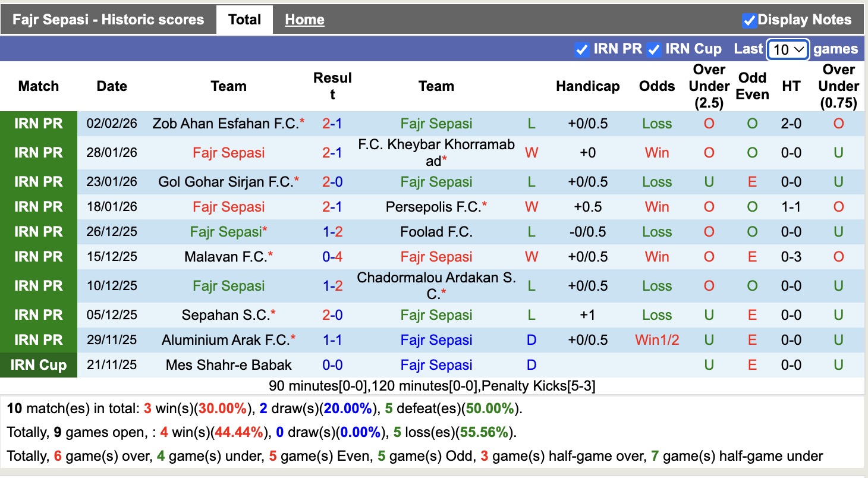Image resolution: width=868 pixels, height=478 pixels.
Task: Uncheck the IRN Cup filter checkbox
Action: click(654, 49)
